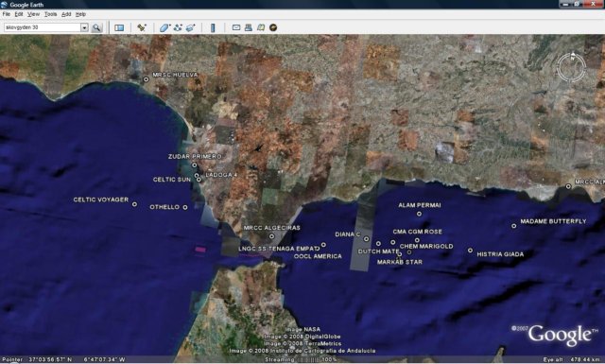
Task: Toggle the sidebar panel icon
Action: 119,27
